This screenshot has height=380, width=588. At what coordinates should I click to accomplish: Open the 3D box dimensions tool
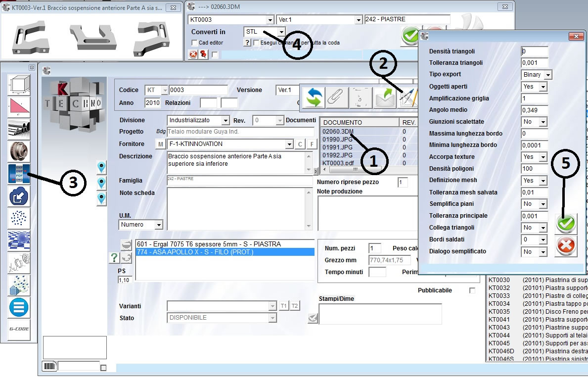click(x=19, y=85)
